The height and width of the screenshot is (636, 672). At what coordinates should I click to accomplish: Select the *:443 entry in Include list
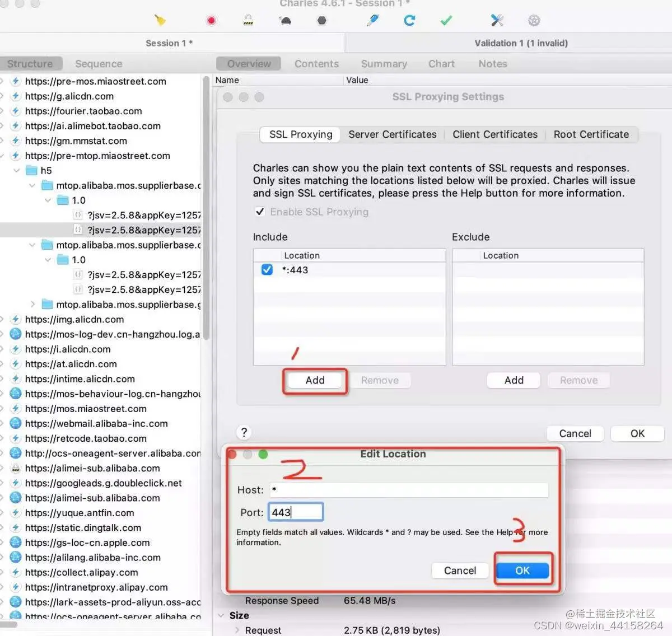349,270
